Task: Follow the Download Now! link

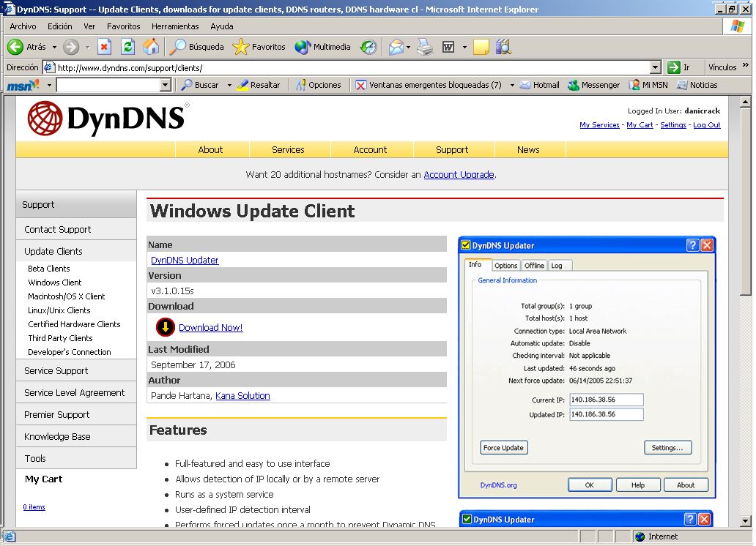Action: click(211, 328)
